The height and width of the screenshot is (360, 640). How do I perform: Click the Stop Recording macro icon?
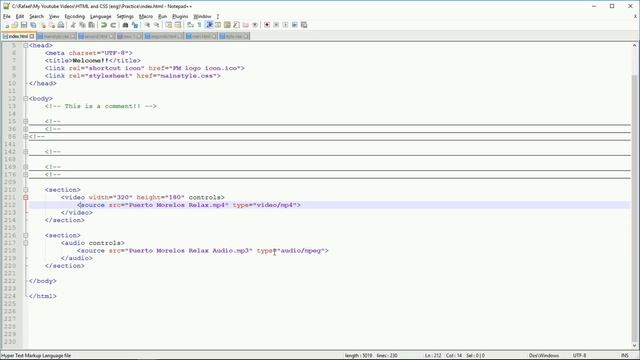click(x=276, y=25)
